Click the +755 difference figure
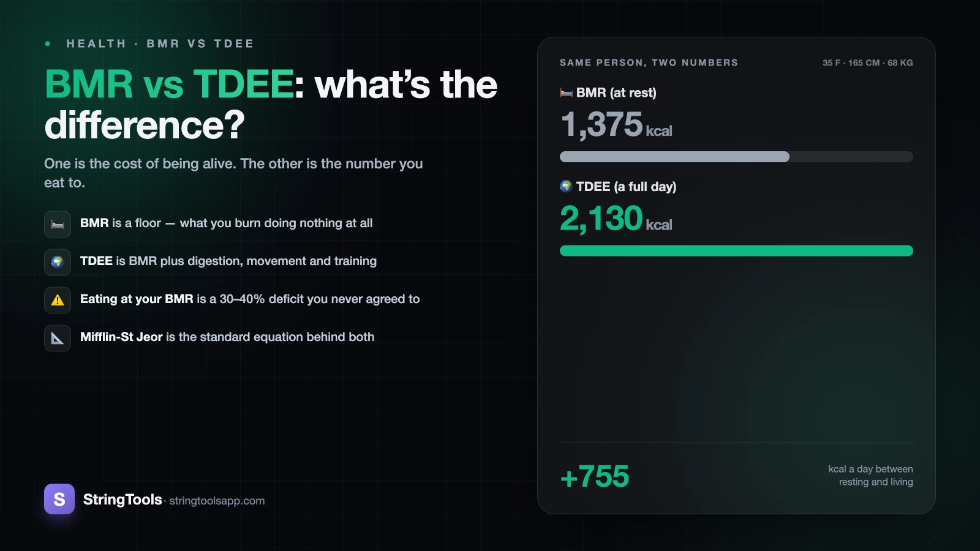Screen dimensions: 980x551 [595, 476]
